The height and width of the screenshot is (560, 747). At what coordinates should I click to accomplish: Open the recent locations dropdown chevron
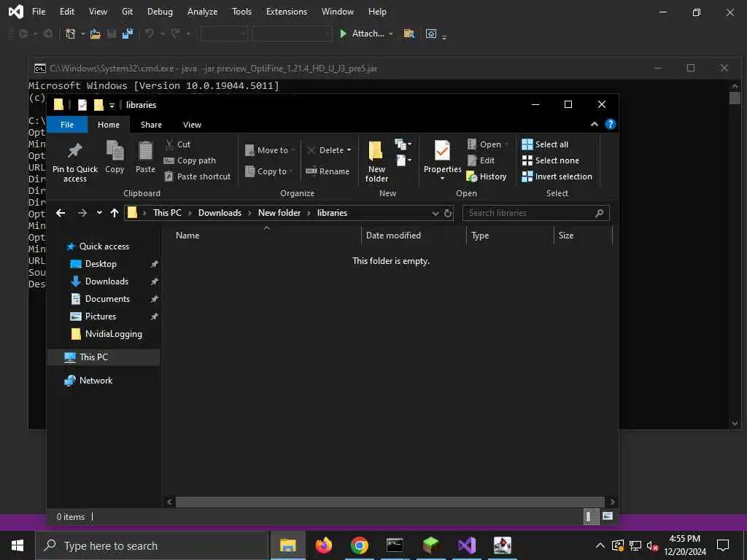tap(99, 213)
